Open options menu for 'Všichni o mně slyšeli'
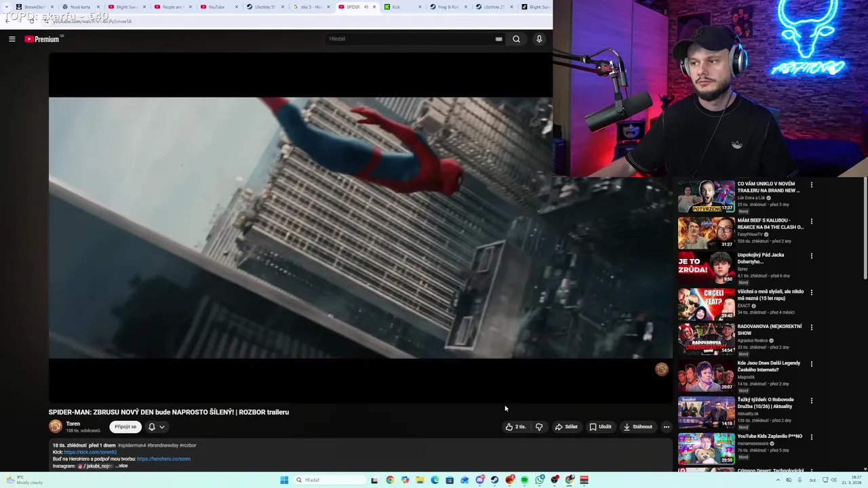The image size is (868, 488). (811, 293)
